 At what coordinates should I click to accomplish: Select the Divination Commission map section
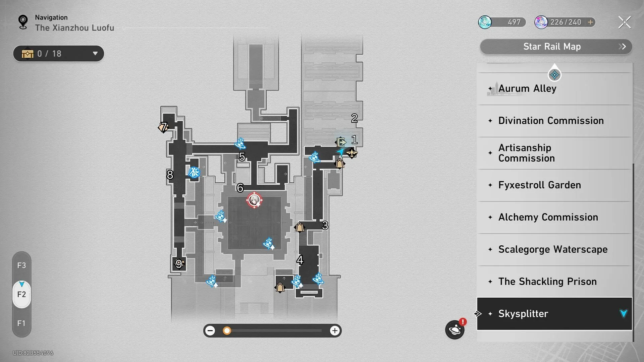(x=551, y=120)
